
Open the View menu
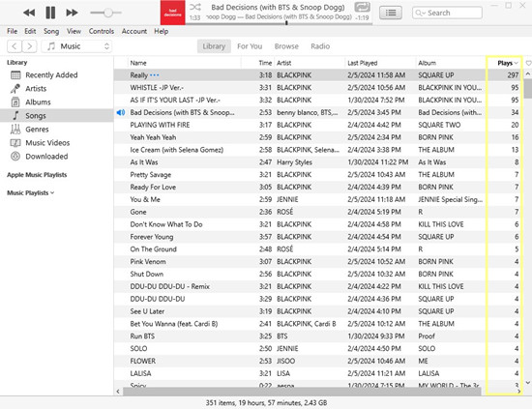pos(74,31)
